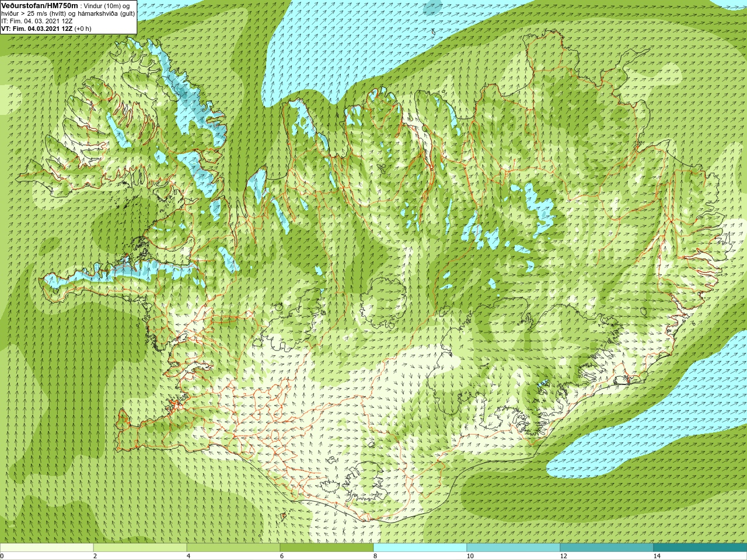Select the 2–4 m/s light green legend swatch
The height and width of the screenshot is (560, 747).
click(x=140, y=548)
